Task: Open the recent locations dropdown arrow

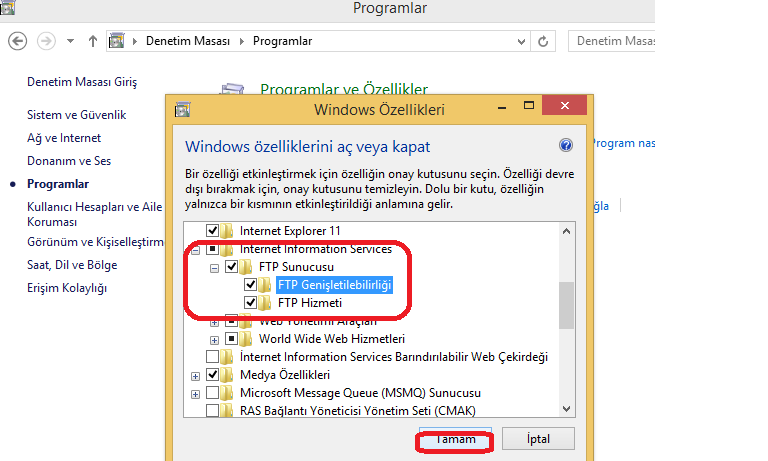Action: point(71,41)
